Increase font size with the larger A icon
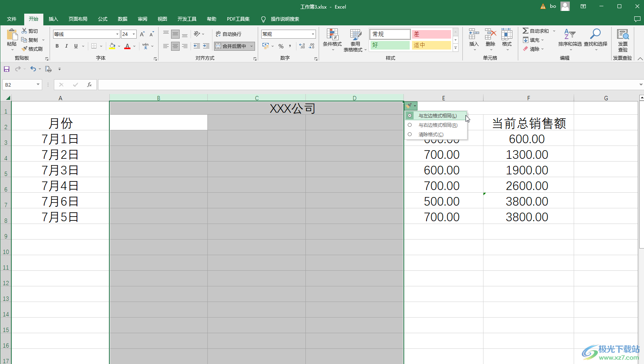The height and width of the screenshot is (364, 644). point(142,34)
